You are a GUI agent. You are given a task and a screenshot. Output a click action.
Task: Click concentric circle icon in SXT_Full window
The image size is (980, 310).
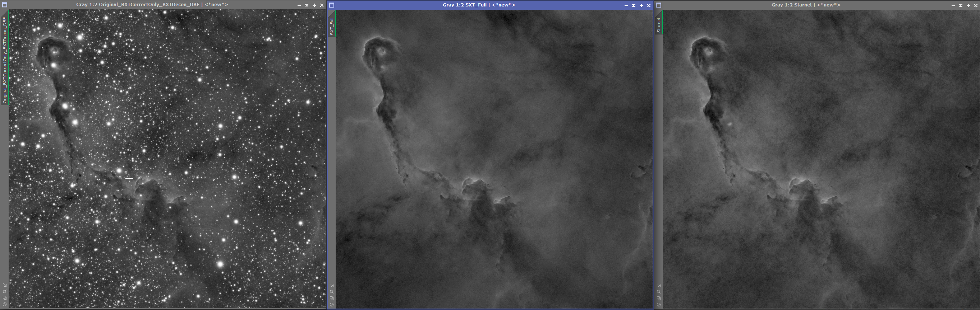332,305
